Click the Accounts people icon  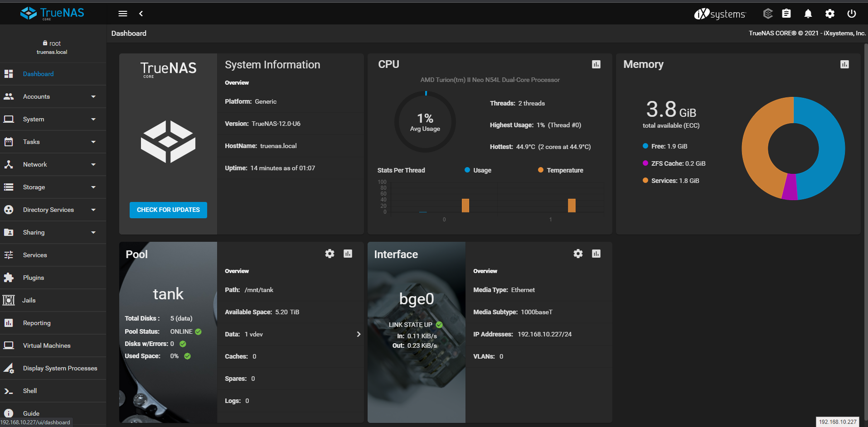(9, 96)
